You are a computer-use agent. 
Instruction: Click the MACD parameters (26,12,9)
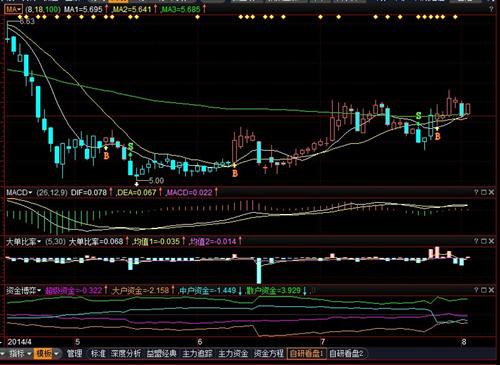coord(52,192)
